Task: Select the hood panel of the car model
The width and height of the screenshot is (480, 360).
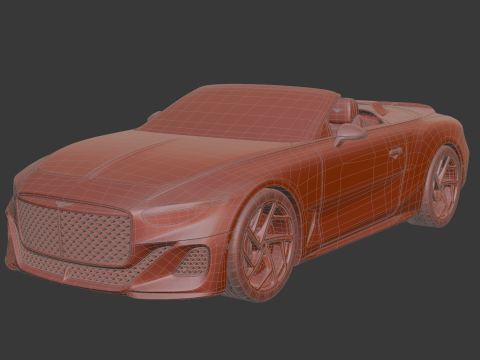Action: tap(160, 160)
